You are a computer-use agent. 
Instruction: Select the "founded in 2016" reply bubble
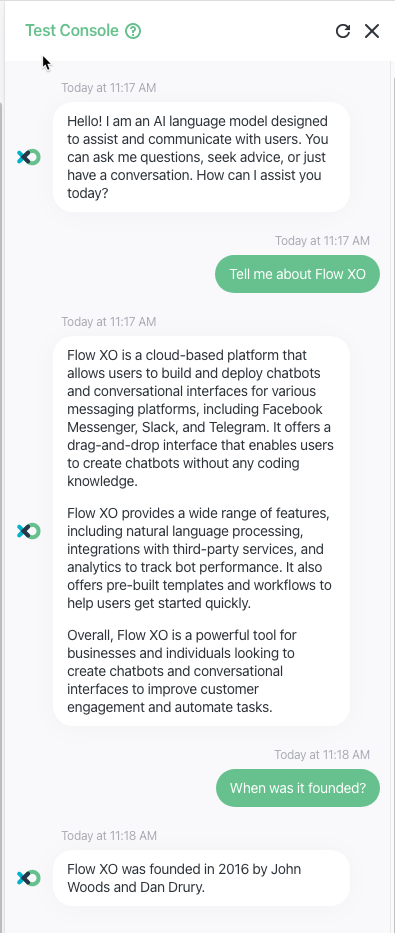click(x=201, y=878)
